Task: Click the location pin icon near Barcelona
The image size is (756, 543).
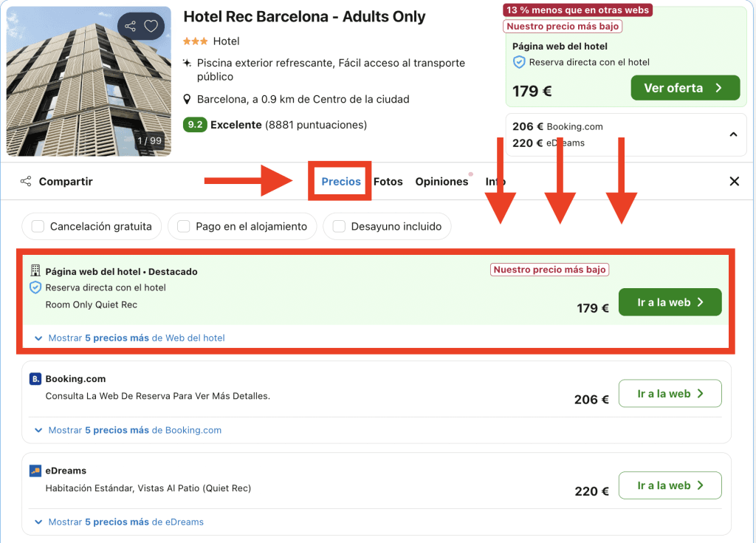Action: coord(188,100)
